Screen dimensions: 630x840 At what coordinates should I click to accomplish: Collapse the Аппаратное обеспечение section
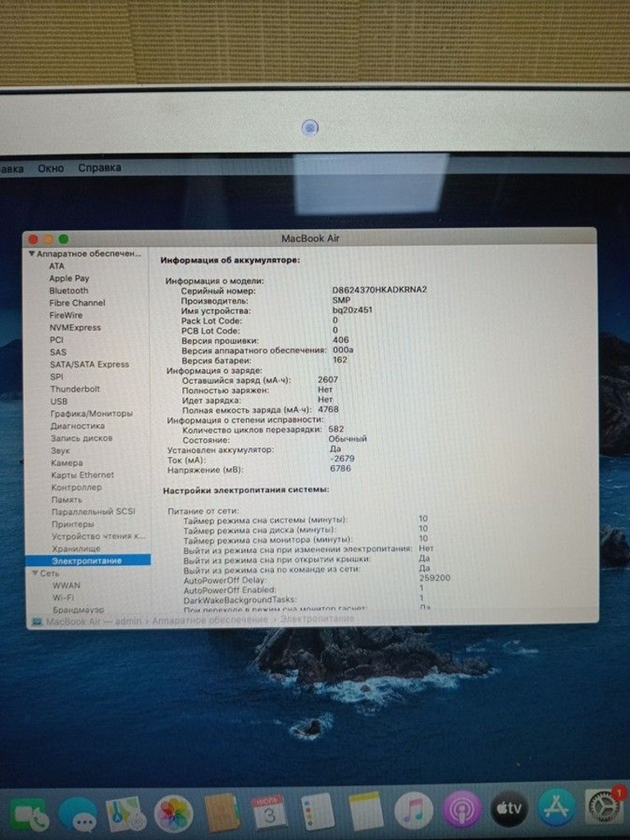[32, 253]
